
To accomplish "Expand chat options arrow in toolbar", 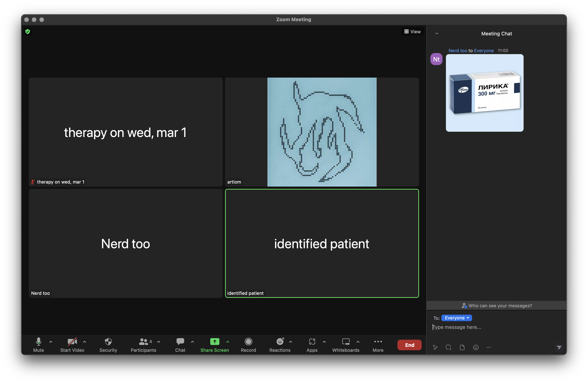I will 192,342.
